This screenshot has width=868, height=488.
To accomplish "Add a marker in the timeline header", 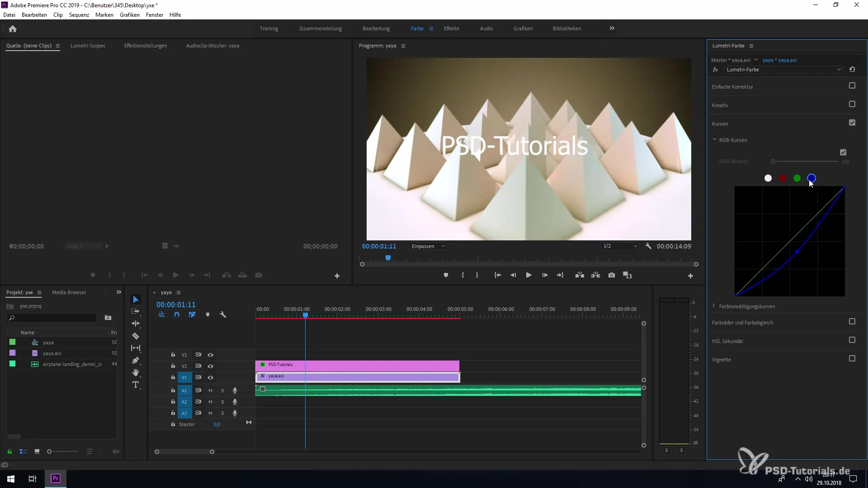I will (x=208, y=315).
